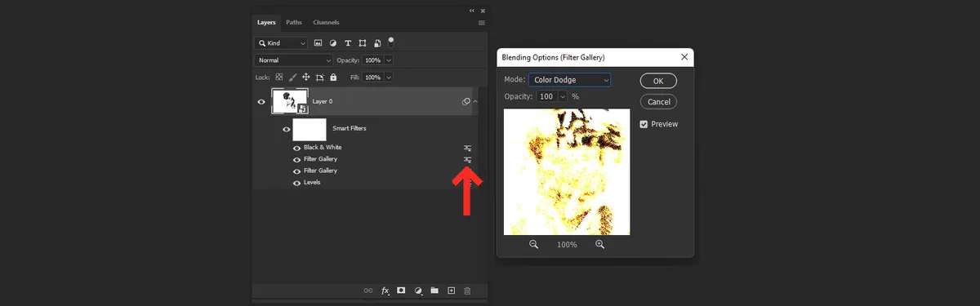Toggle the Preview checkbox
This screenshot has height=306, width=980.
click(644, 124)
